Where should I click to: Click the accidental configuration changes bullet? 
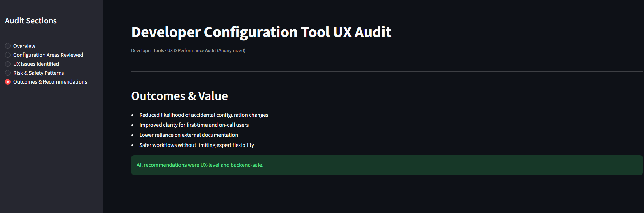pos(204,115)
